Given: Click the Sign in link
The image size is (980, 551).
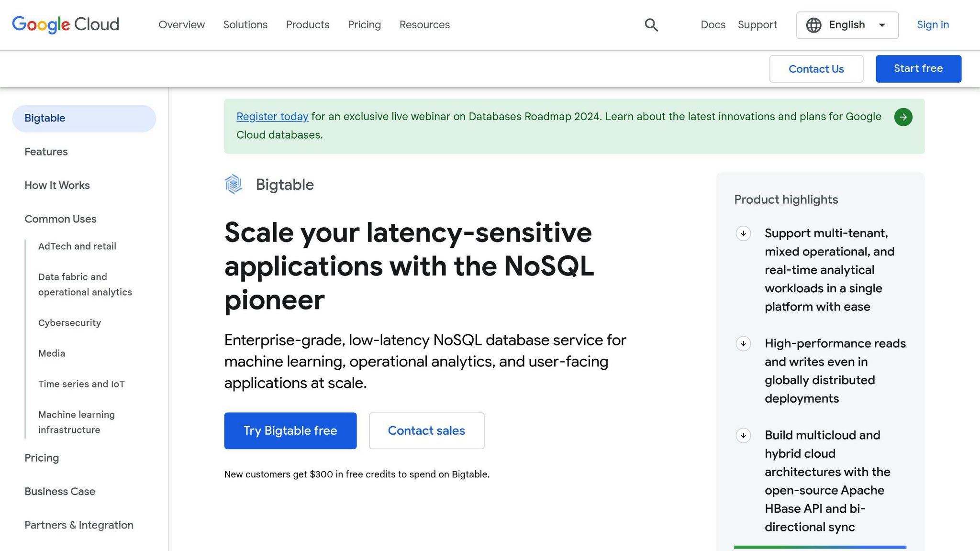Looking at the screenshot, I should [932, 24].
